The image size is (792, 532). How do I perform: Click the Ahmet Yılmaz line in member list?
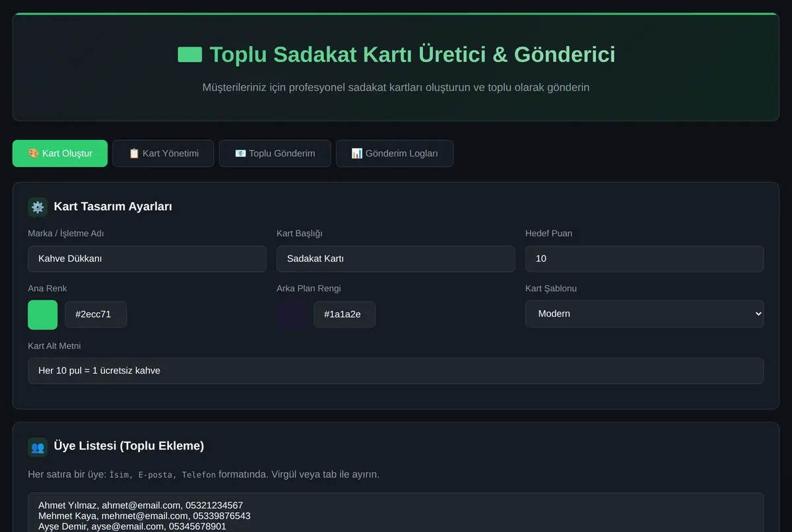pyautogui.click(x=141, y=505)
